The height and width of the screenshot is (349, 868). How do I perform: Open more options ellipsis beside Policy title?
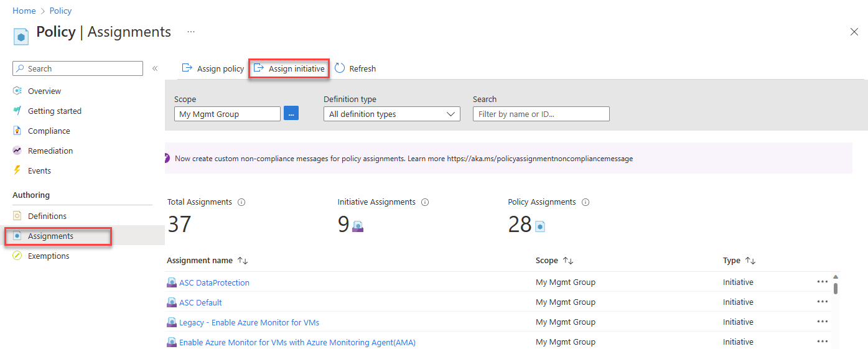(x=191, y=32)
